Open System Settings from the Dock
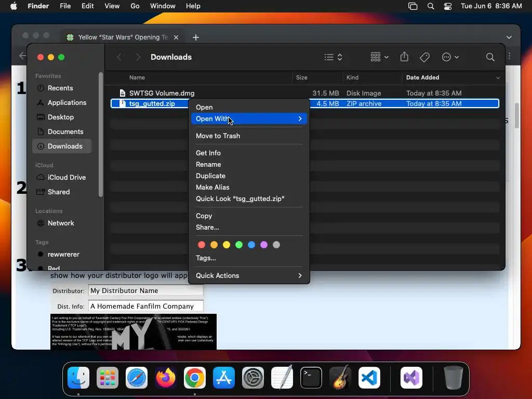Image resolution: width=532 pixels, height=399 pixels. (253, 378)
